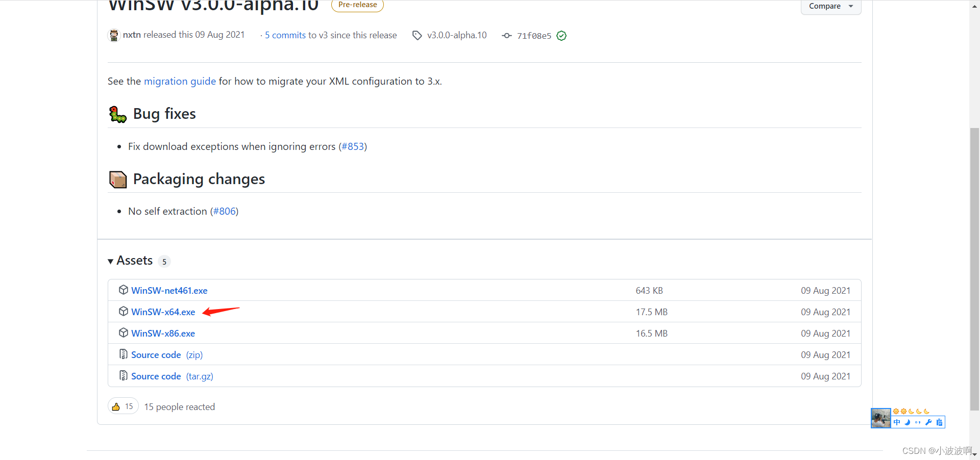Click the 16.5 MB file size
Viewport: 980px width, 460px height.
[652, 333]
